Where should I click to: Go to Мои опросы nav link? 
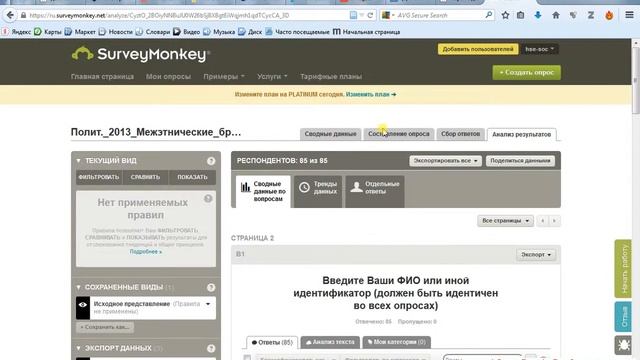[168, 76]
